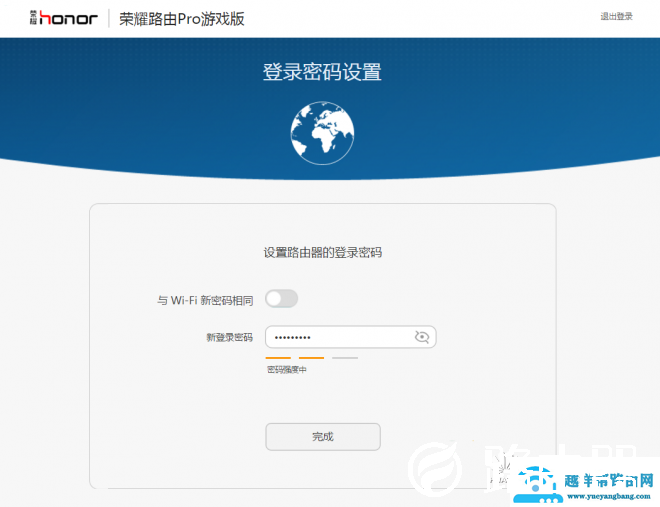Image resolution: width=660 pixels, height=507 pixels.
Task: Show password using the eye icon
Action: pos(422,337)
